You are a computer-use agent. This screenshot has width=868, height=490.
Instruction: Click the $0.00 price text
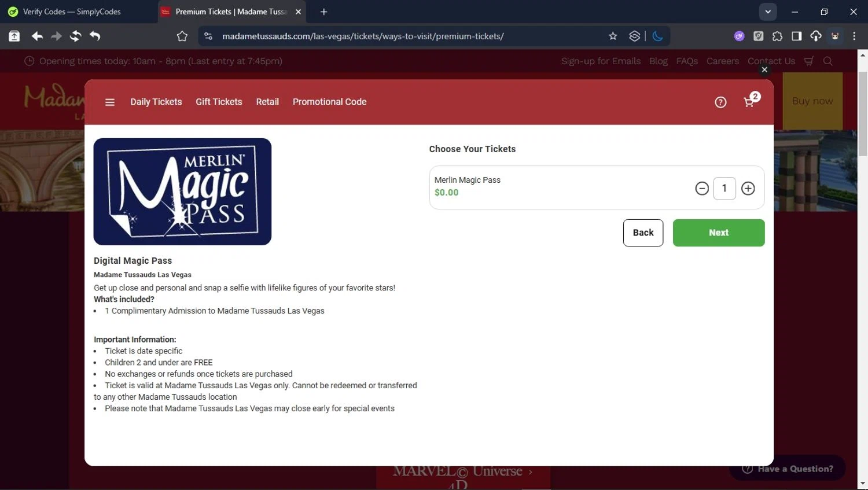coord(446,193)
